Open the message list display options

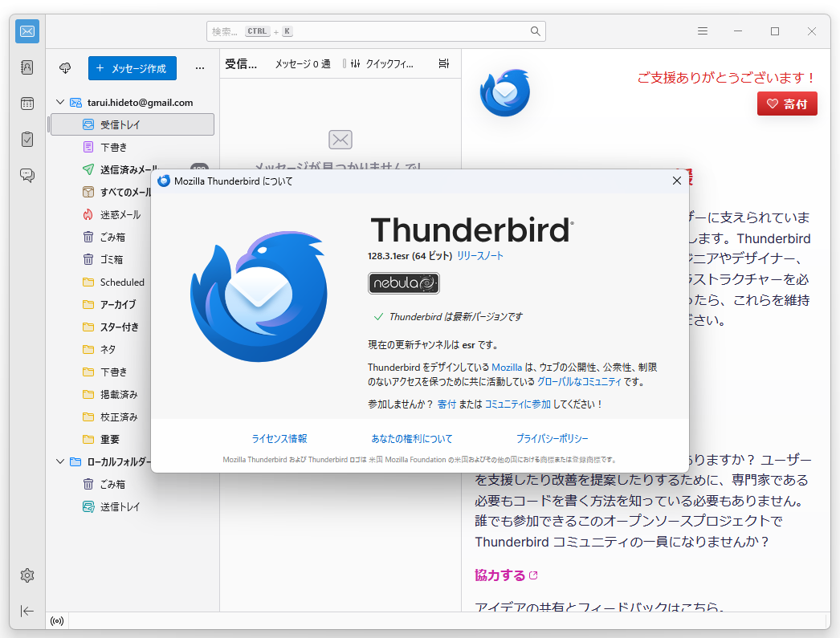(442, 63)
